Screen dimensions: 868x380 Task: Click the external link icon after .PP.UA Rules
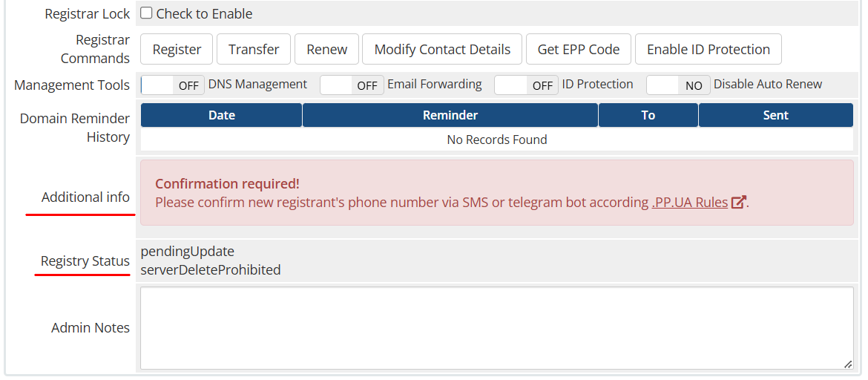tap(738, 202)
